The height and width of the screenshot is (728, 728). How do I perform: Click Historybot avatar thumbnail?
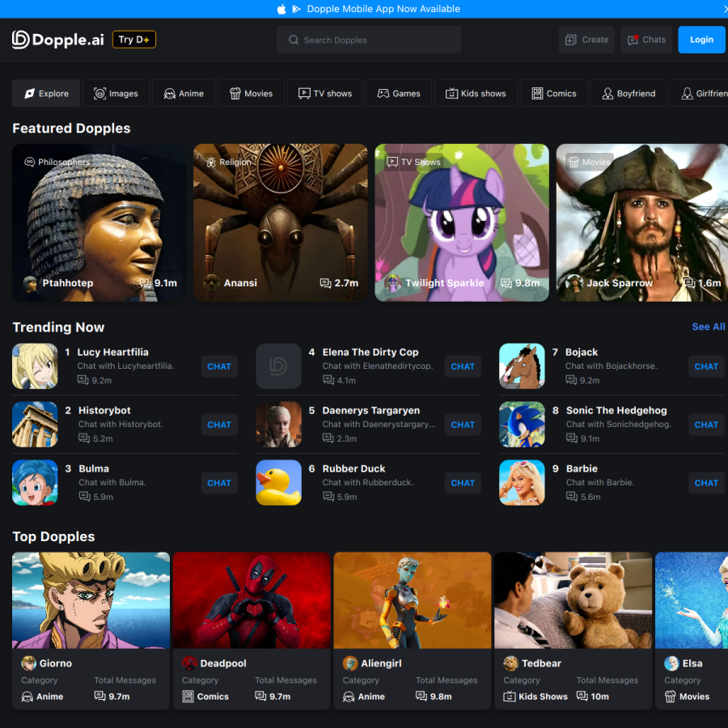pos(35,425)
